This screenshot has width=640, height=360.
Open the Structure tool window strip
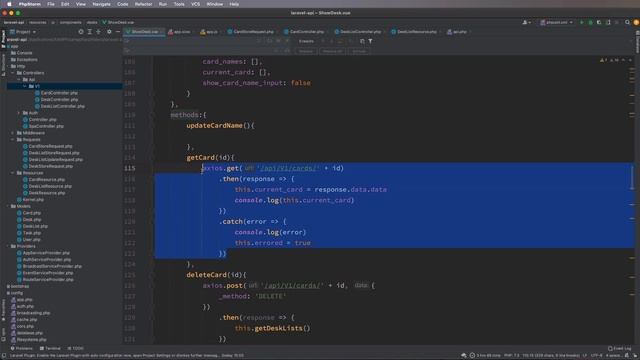click(3, 64)
